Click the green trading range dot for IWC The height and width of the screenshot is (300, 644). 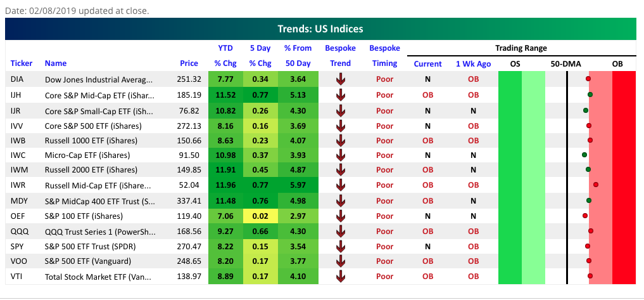pos(584,155)
